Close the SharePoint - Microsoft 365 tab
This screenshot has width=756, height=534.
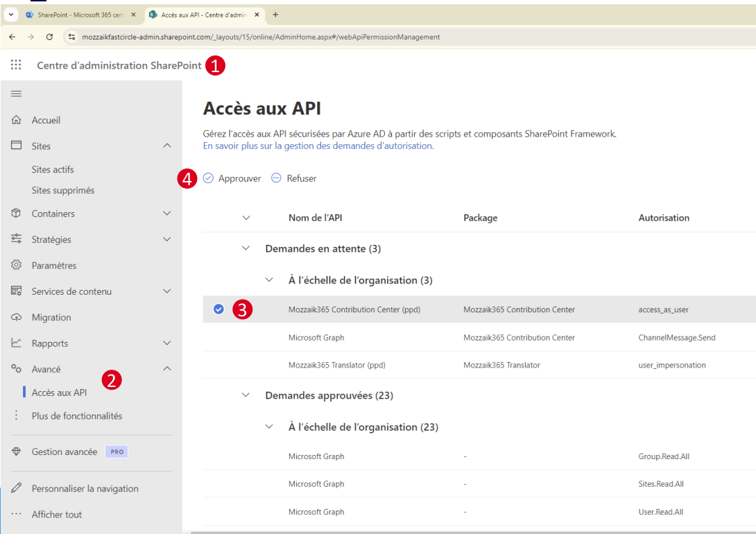coord(134,15)
